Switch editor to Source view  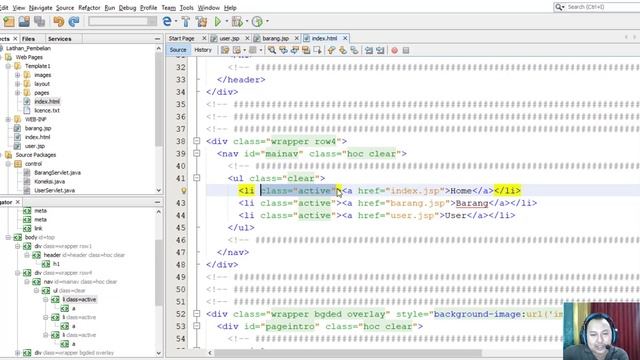[x=178, y=50]
